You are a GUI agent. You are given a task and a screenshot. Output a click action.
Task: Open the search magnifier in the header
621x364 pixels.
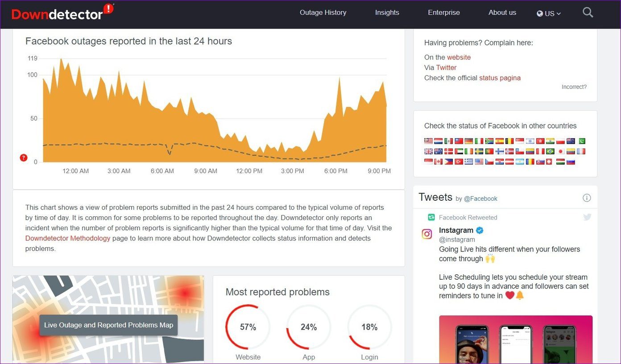coord(588,12)
